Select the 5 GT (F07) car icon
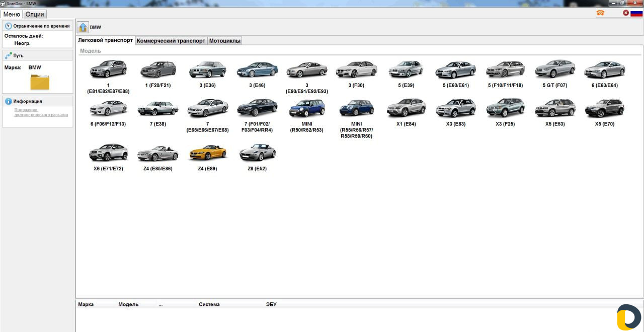The width and height of the screenshot is (644, 332). pos(554,70)
